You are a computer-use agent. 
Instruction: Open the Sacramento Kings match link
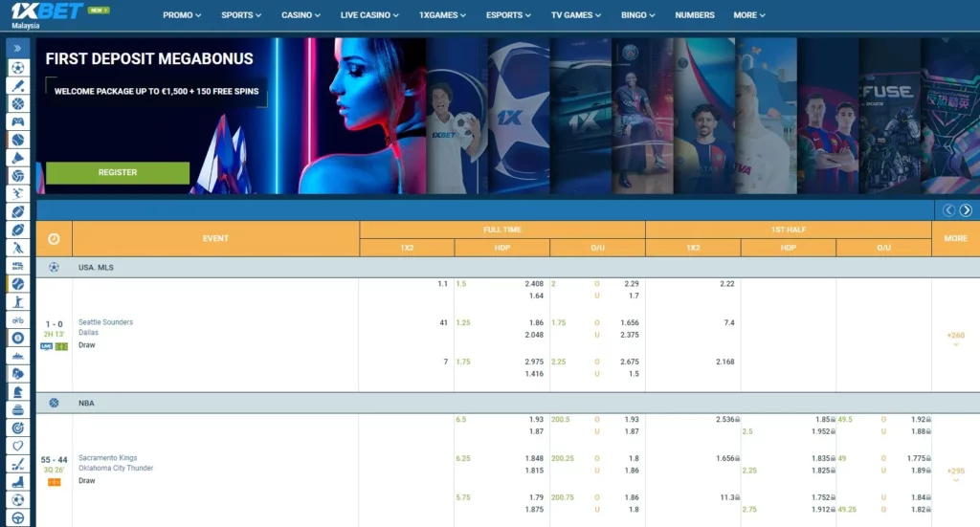point(107,458)
